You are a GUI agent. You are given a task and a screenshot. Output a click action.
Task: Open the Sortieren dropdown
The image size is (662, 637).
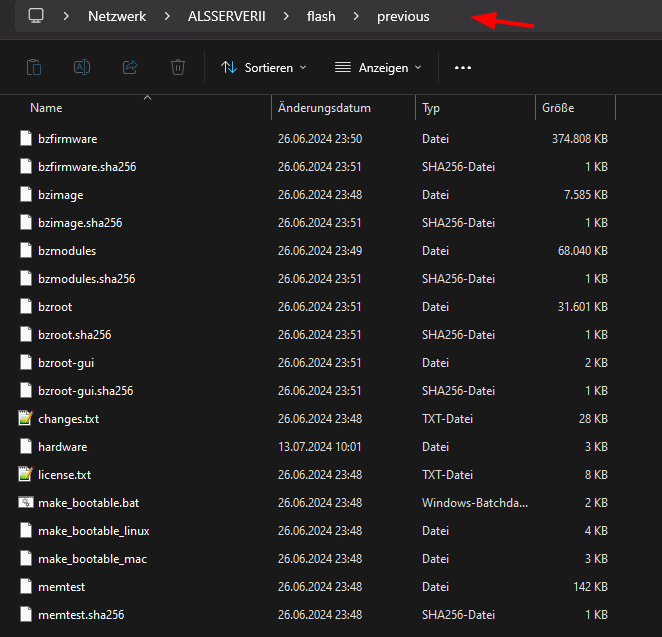coord(264,68)
